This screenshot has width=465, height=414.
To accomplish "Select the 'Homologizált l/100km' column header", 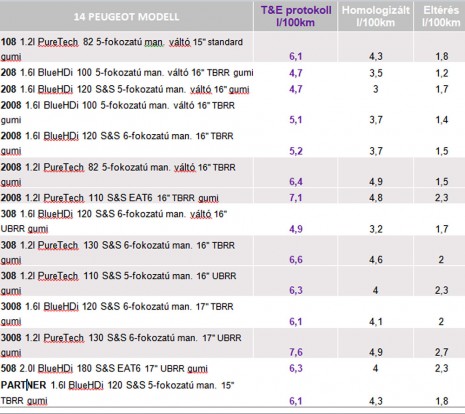I will [376, 16].
